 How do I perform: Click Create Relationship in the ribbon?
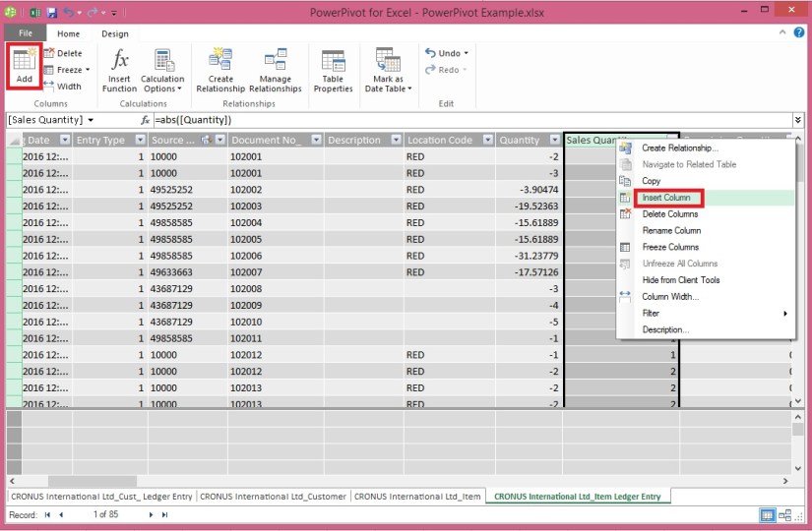pos(220,71)
